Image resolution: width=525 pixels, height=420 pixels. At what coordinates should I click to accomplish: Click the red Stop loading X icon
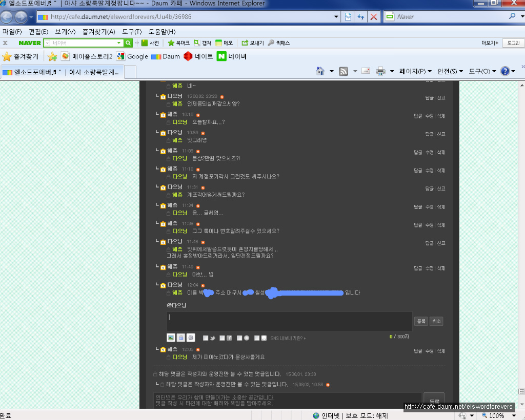coord(374,17)
